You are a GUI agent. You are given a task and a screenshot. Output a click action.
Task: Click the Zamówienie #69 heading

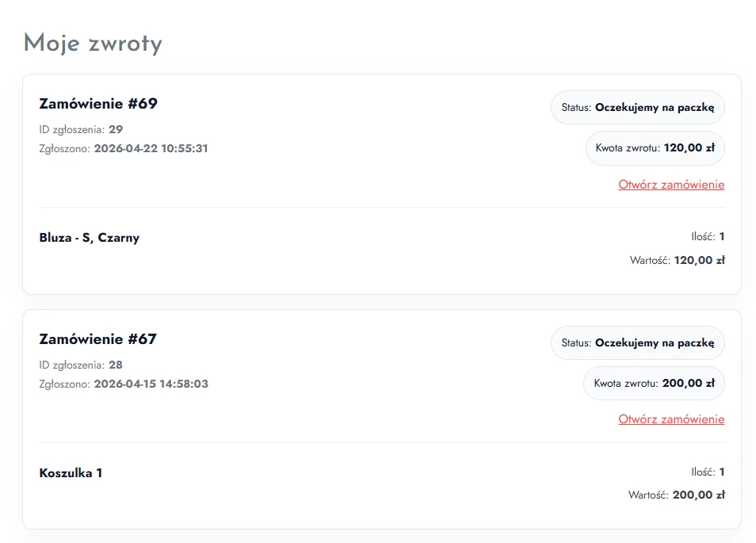[98, 104]
